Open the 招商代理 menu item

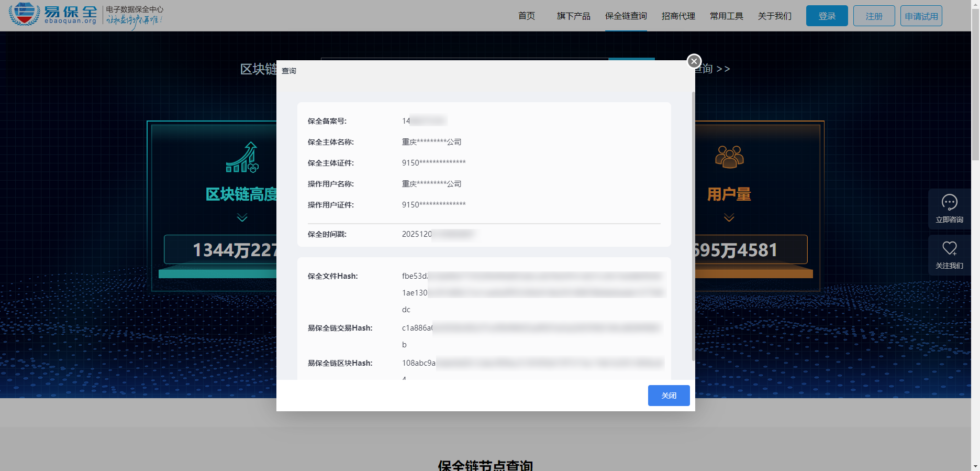(x=678, y=16)
